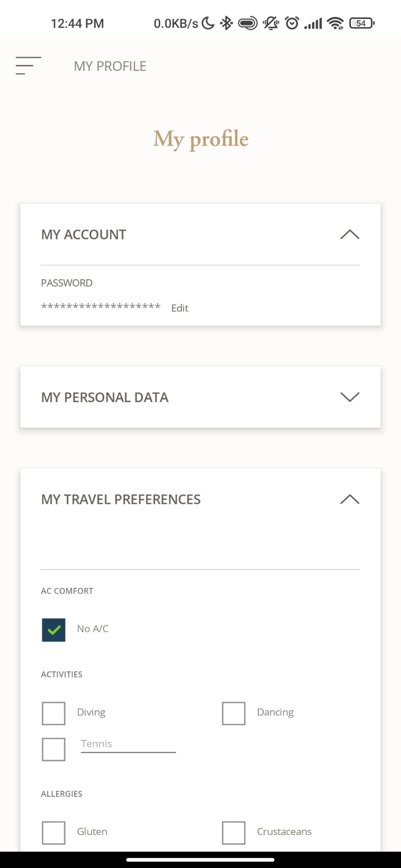Tick the Gluten allergy checkbox
401x868 pixels.
pos(53,833)
